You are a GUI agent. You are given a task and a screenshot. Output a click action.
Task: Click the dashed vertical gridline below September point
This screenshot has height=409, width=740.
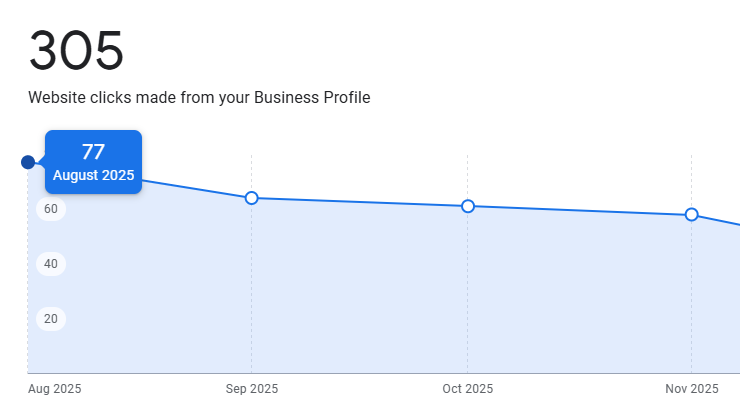(x=252, y=290)
